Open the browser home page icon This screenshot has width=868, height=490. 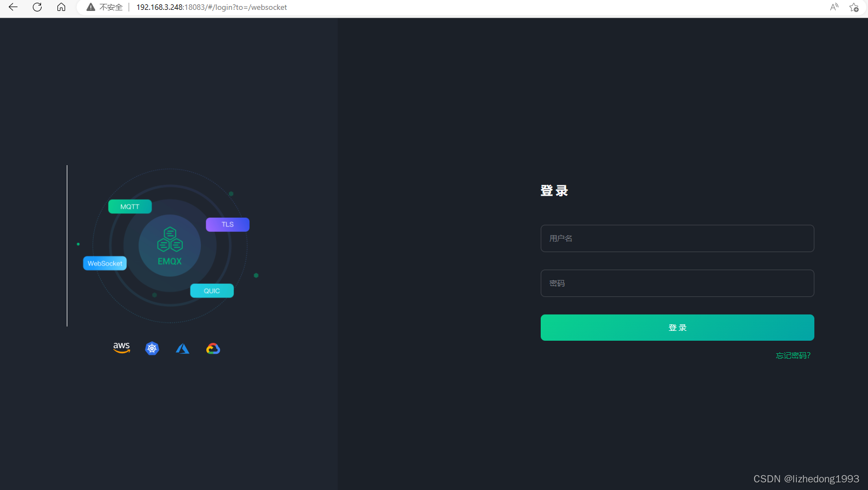61,7
